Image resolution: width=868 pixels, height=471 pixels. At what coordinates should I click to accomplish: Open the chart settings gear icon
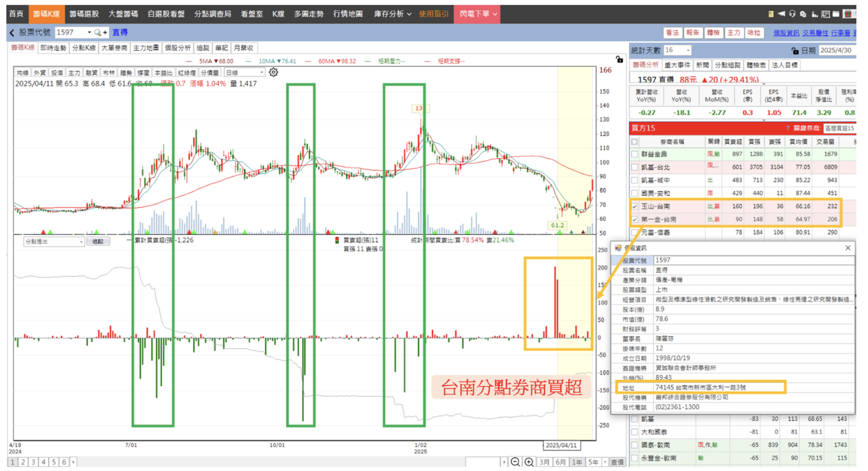tap(273, 72)
